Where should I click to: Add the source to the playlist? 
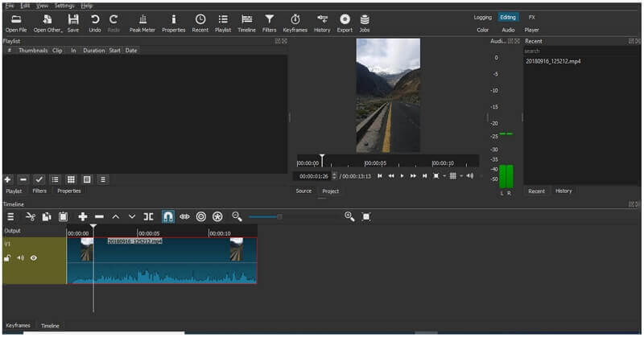7,179
